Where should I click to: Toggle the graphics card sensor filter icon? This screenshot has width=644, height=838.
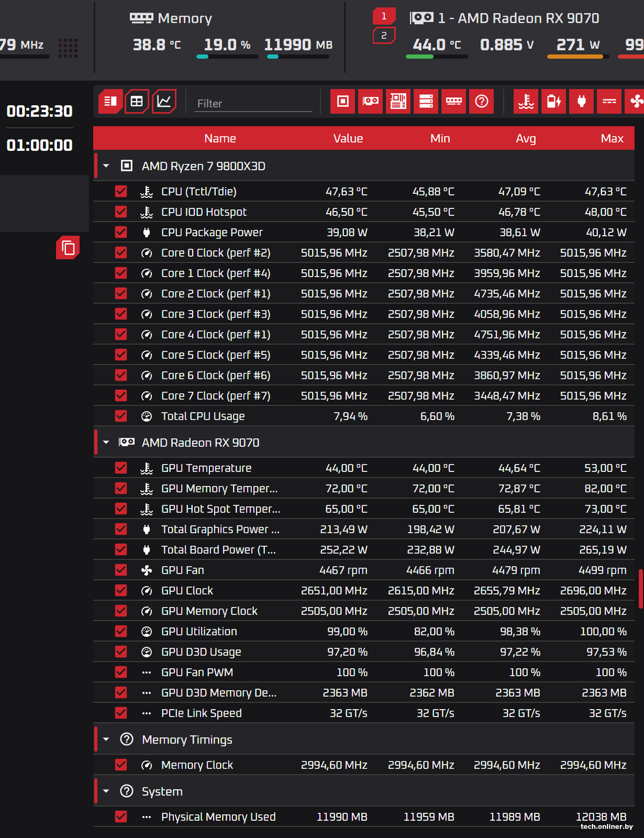tap(370, 101)
